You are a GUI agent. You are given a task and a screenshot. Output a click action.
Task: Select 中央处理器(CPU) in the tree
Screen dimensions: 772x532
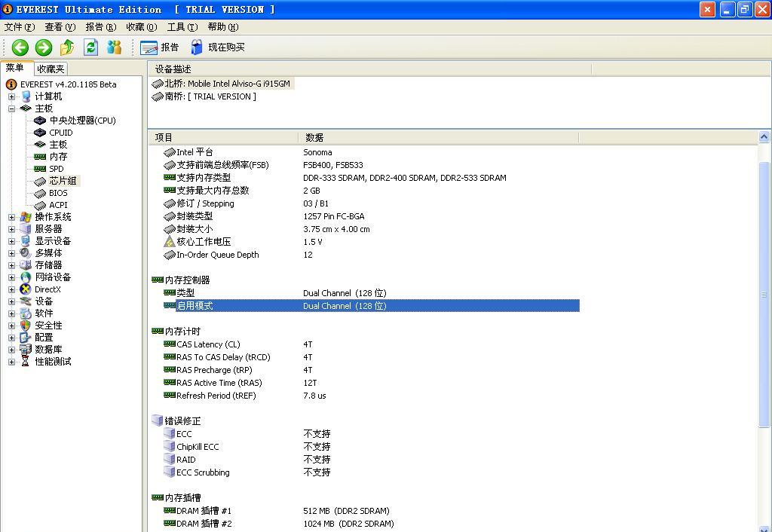pos(82,121)
